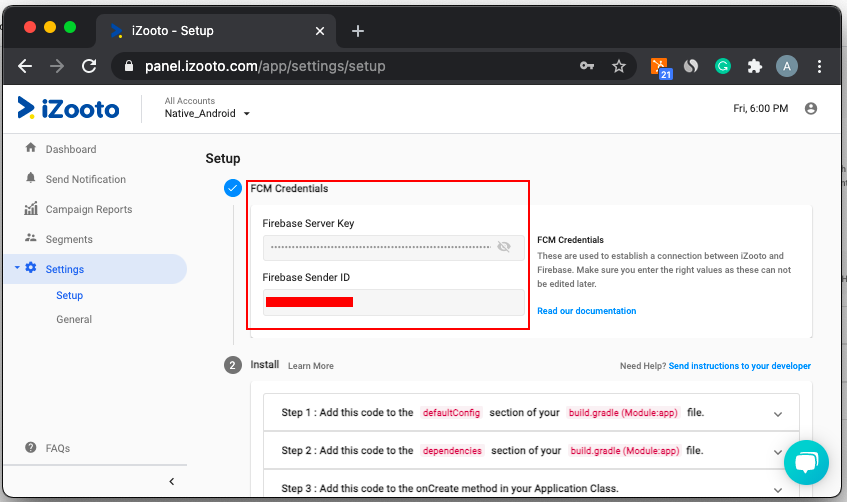
Task: Click the iZooto logo
Action: 68,109
